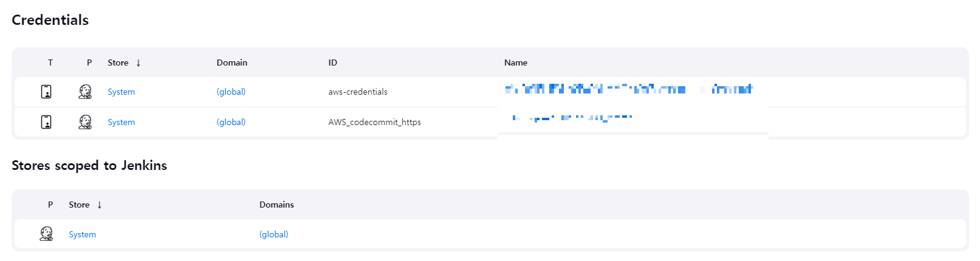Click the ID column header
The image size is (980, 261).
click(333, 63)
